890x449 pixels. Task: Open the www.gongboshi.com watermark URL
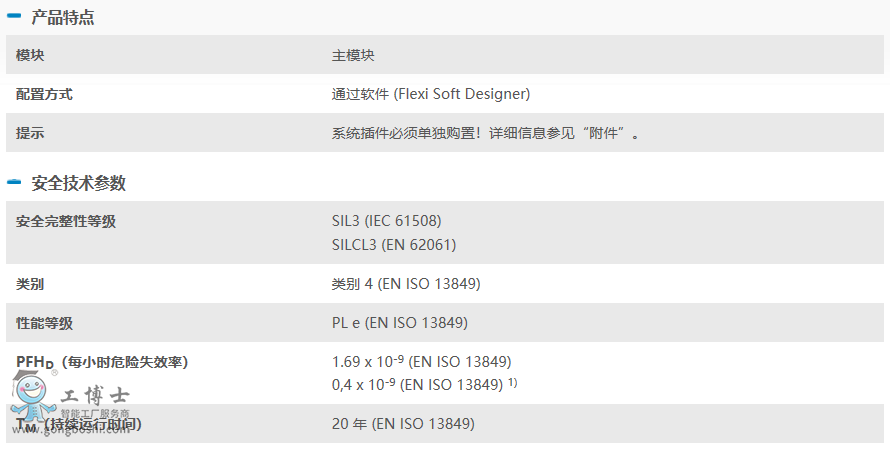click(70, 430)
